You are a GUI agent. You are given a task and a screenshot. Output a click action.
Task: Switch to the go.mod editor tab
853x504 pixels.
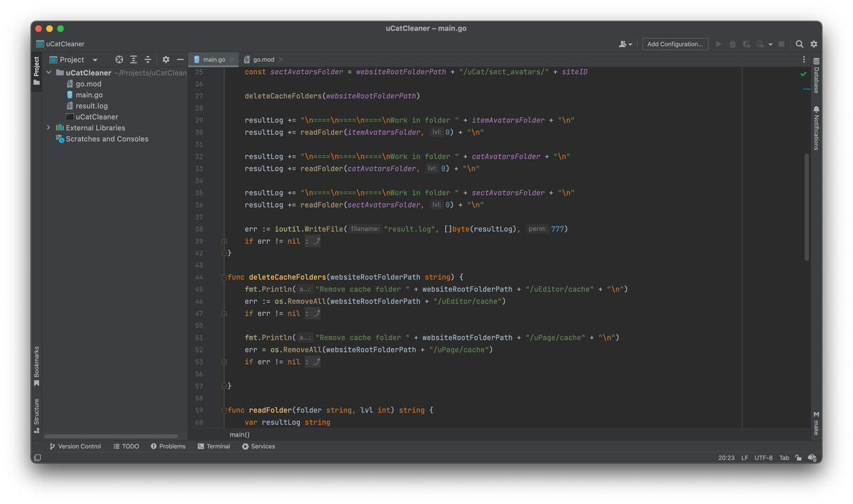point(263,60)
